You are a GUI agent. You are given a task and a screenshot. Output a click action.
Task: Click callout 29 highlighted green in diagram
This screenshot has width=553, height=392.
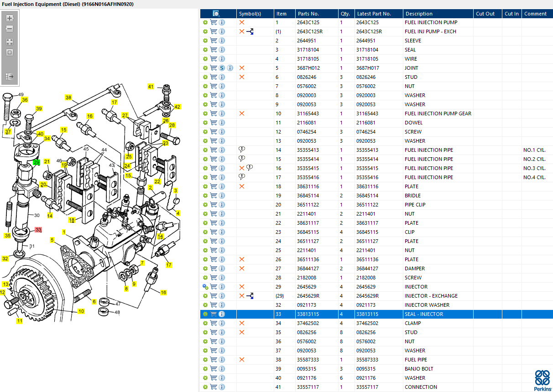point(37,162)
